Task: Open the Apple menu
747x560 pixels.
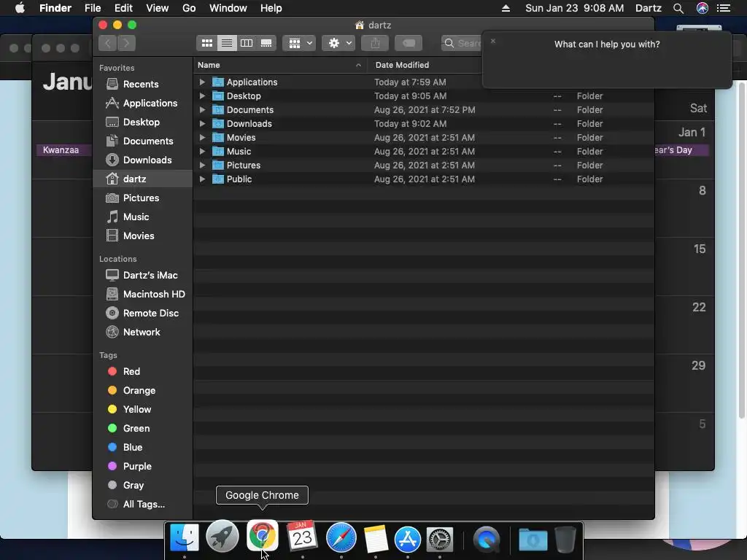Action: click(x=20, y=8)
